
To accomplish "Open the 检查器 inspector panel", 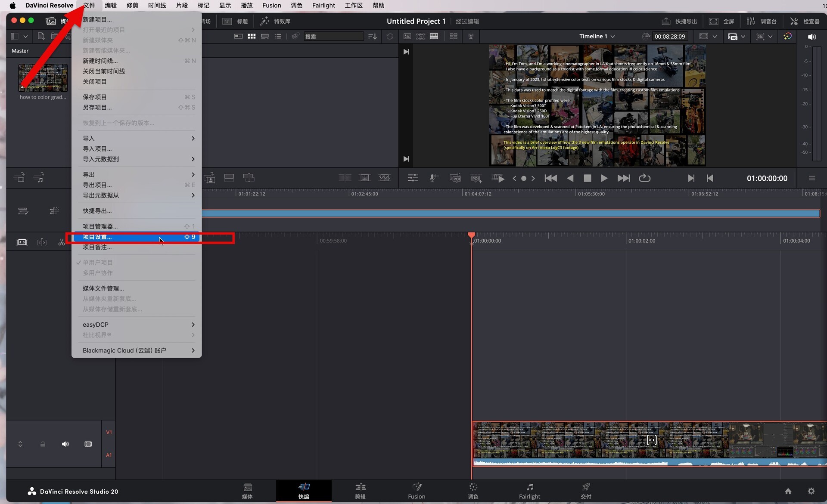I will (x=805, y=21).
